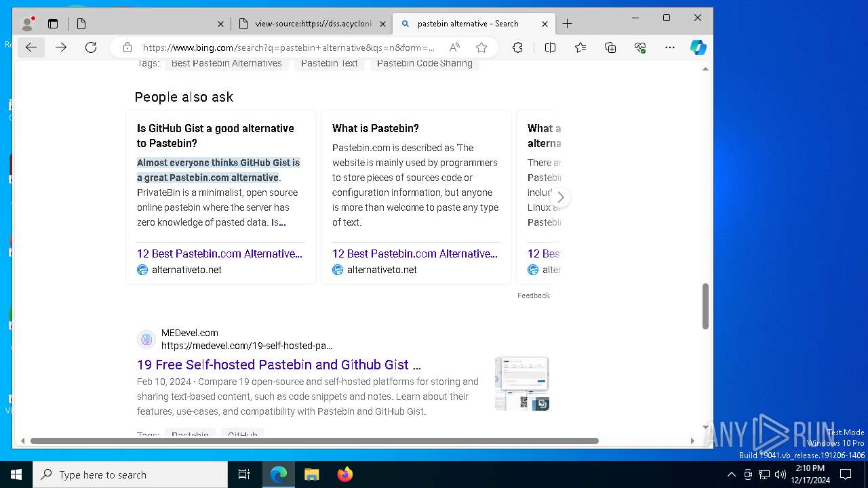This screenshot has height=488, width=868.
Task: Open the Copilot sidebar
Action: click(698, 47)
